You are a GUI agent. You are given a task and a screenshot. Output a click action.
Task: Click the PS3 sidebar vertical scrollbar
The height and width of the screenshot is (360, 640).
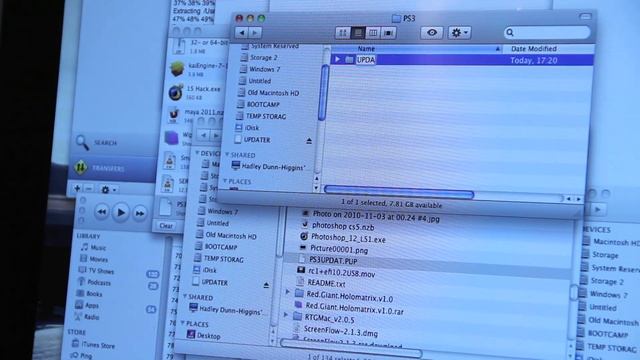point(323,92)
